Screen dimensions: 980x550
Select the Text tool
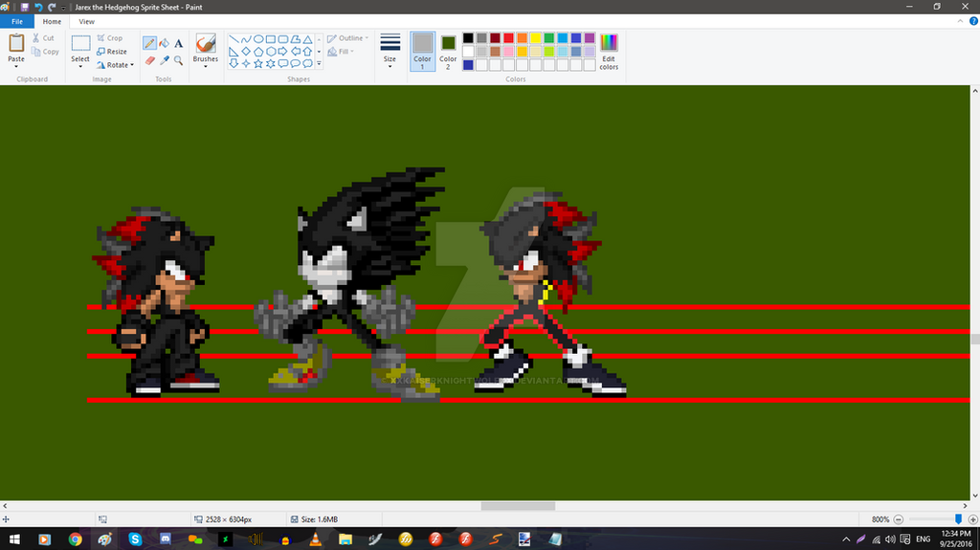point(179,43)
